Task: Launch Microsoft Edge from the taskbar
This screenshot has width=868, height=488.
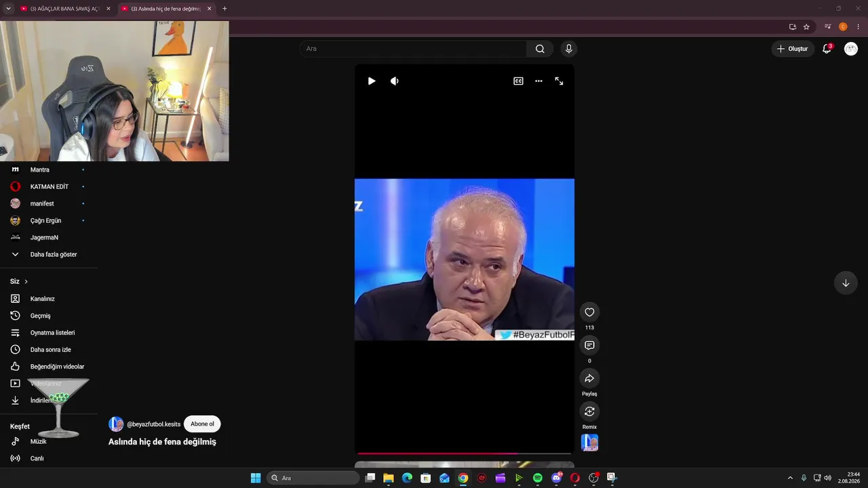Action: [x=407, y=478]
